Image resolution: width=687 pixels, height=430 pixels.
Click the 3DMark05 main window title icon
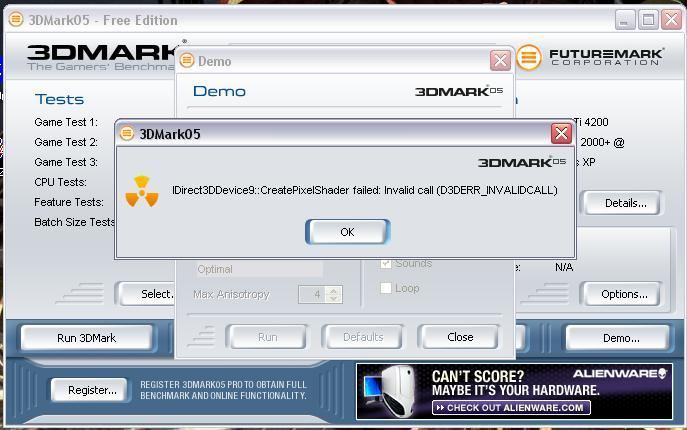point(16,19)
